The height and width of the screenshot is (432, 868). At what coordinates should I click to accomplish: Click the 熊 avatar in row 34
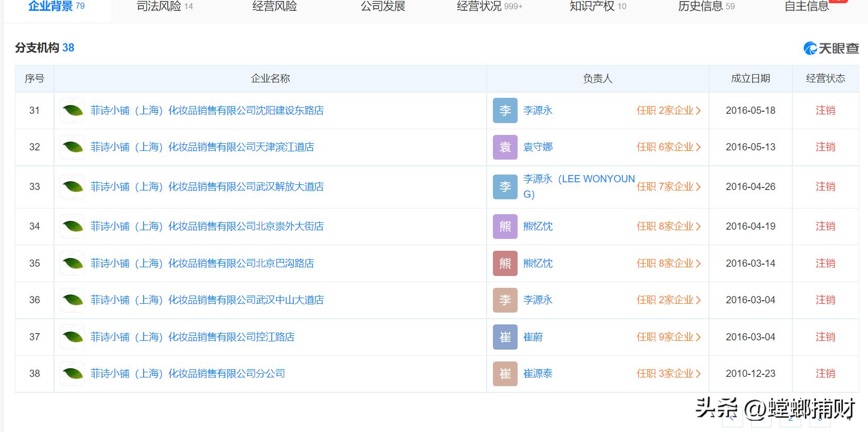[505, 227]
